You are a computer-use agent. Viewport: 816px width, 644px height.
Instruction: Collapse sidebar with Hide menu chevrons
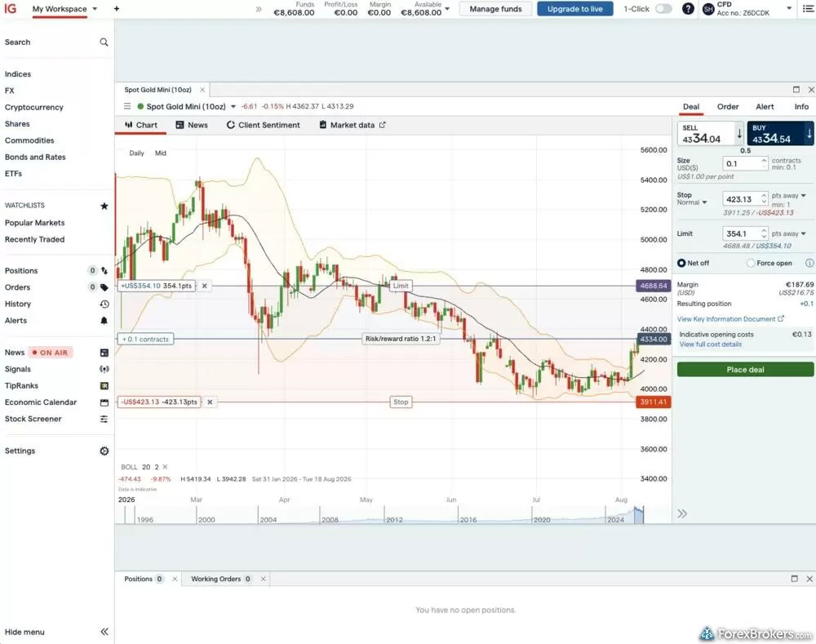(104, 632)
